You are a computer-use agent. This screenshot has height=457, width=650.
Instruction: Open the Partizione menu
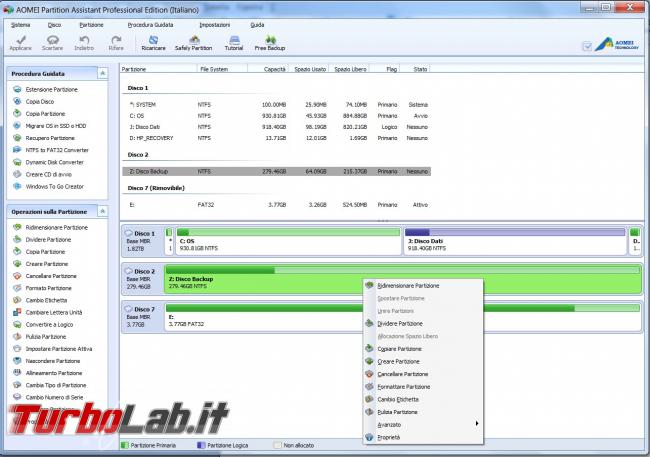pyautogui.click(x=92, y=25)
